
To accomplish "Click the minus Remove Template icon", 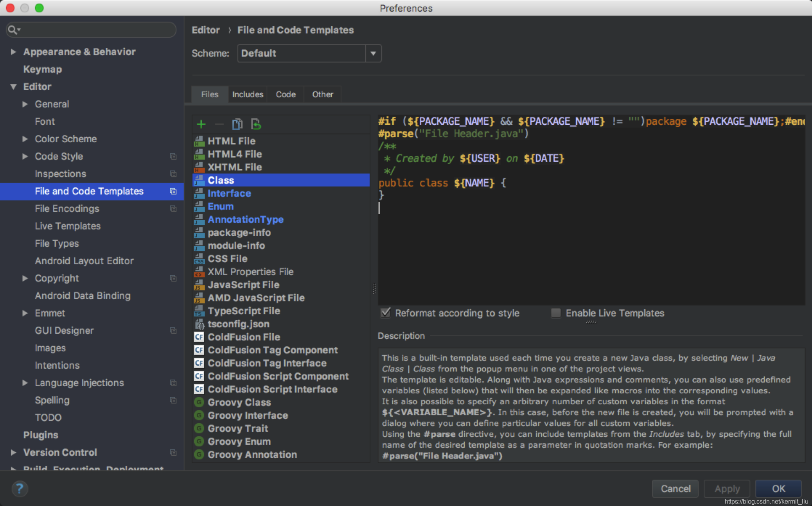I will pyautogui.click(x=219, y=124).
